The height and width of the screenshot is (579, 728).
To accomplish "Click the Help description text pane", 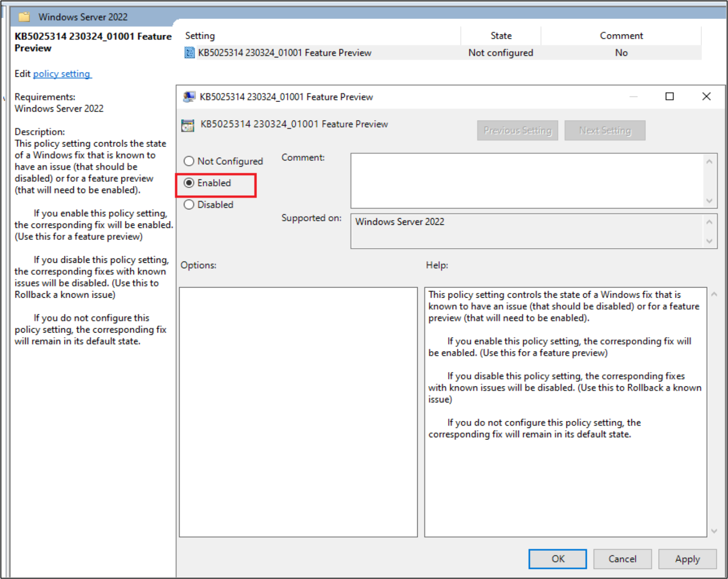I will [x=566, y=412].
